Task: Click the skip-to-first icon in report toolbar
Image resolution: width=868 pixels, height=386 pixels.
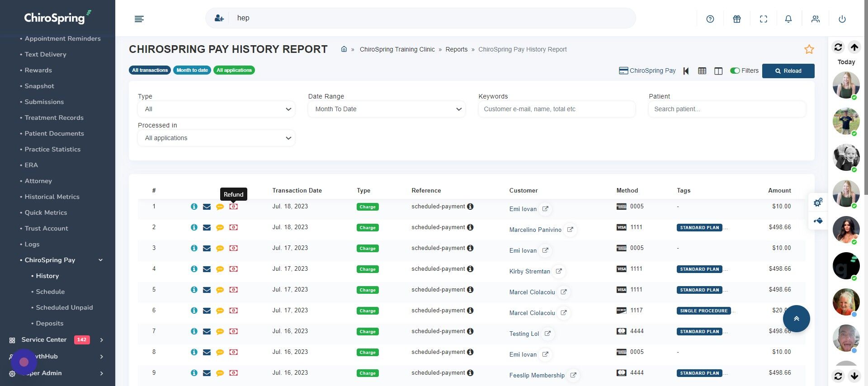Action: (686, 71)
